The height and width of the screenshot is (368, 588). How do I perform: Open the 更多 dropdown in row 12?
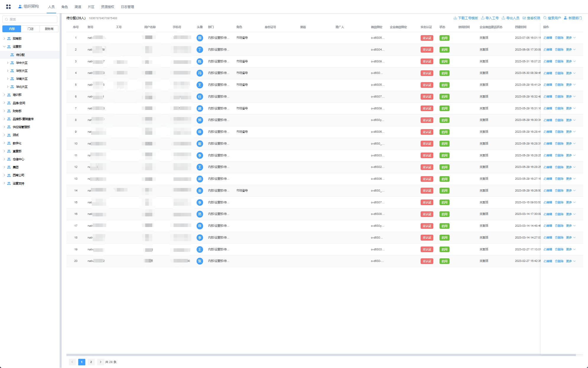[571, 167]
